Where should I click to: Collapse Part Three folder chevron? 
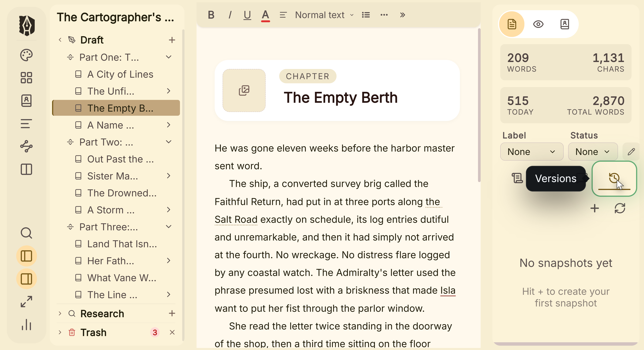click(x=169, y=227)
